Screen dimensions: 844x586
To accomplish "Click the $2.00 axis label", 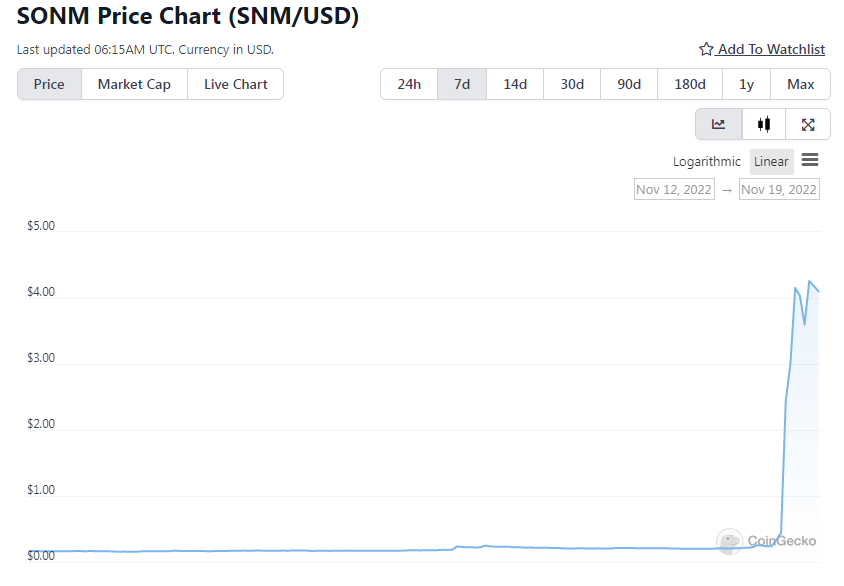I will coord(41,424).
